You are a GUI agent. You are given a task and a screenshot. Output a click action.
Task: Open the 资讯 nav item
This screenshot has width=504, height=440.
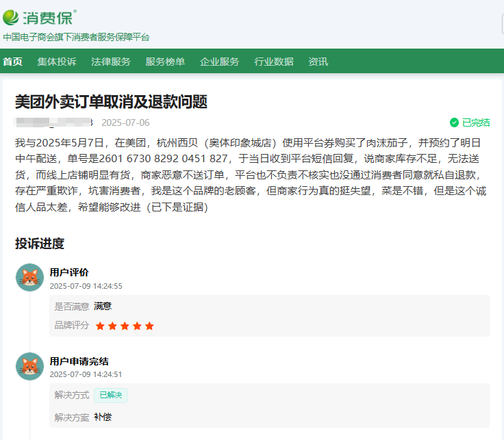click(318, 62)
